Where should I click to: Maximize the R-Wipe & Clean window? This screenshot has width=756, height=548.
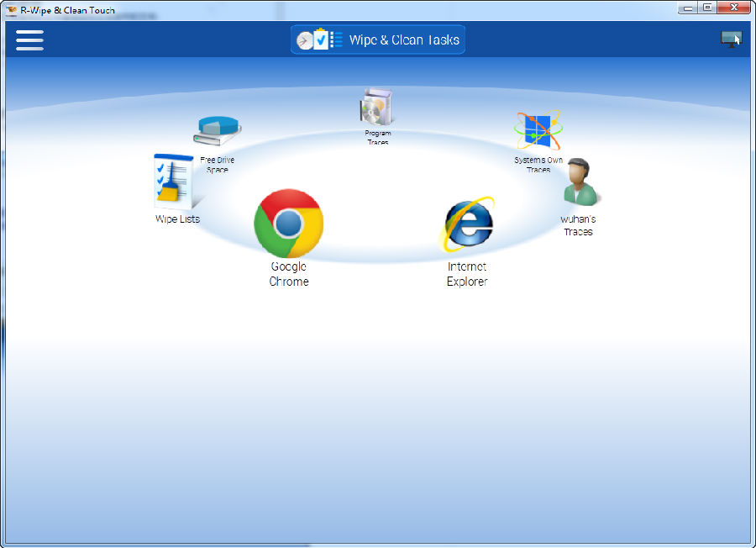pos(706,8)
